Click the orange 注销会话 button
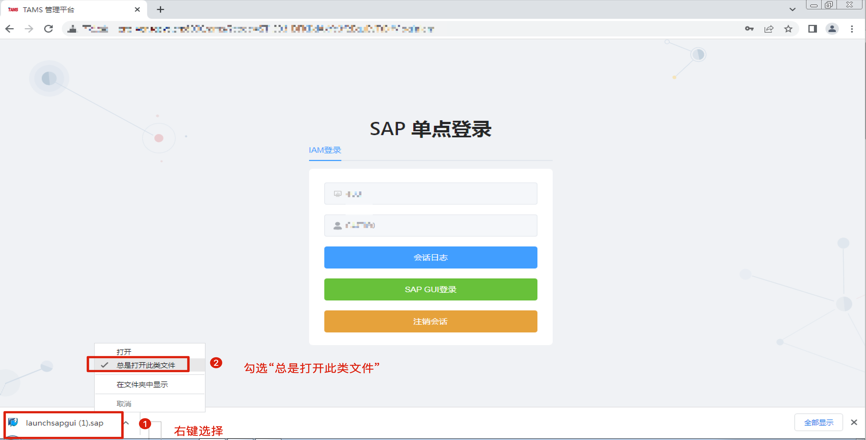866x440 pixels. [431, 321]
